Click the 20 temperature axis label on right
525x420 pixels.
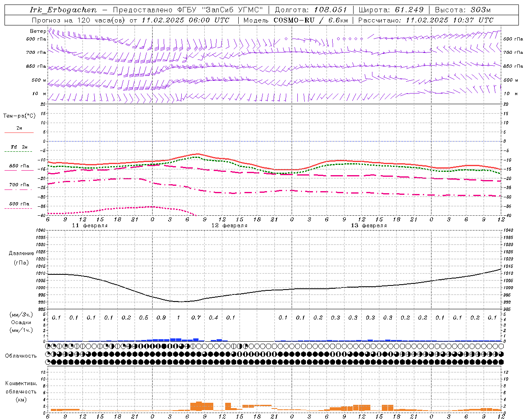click(506, 104)
